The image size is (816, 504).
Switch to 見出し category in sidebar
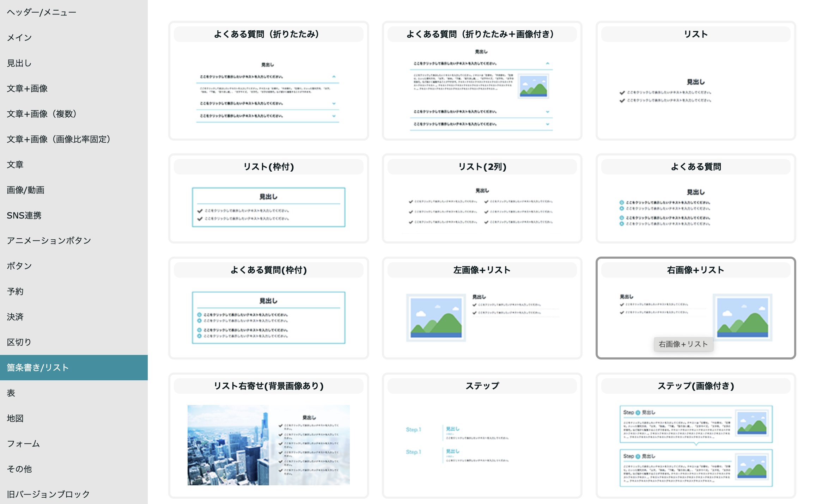click(19, 63)
